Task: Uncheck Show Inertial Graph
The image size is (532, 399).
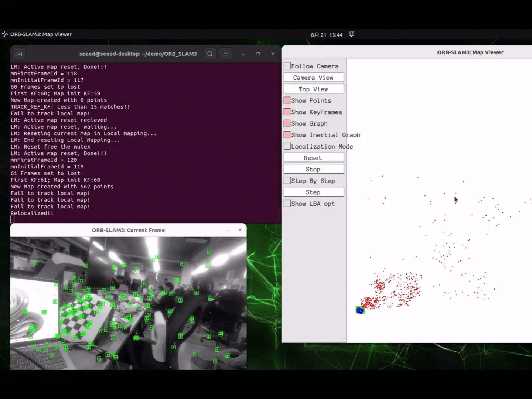Action: 287,135
